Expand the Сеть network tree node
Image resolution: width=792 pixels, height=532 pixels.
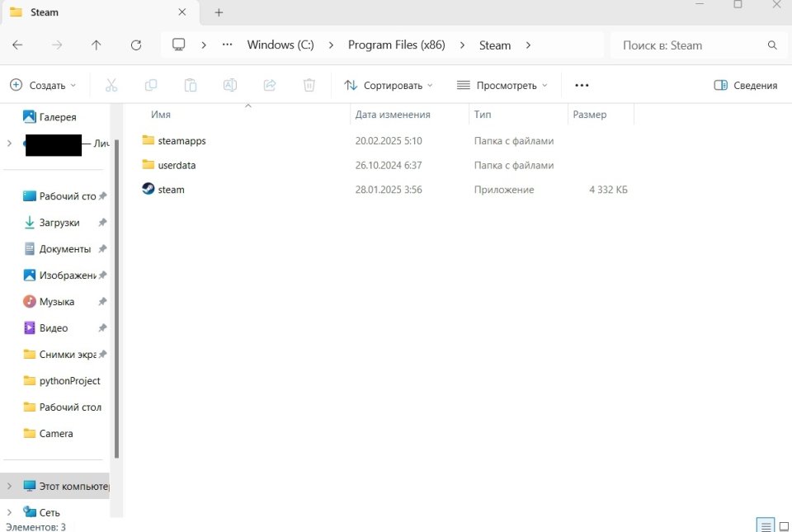point(9,511)
